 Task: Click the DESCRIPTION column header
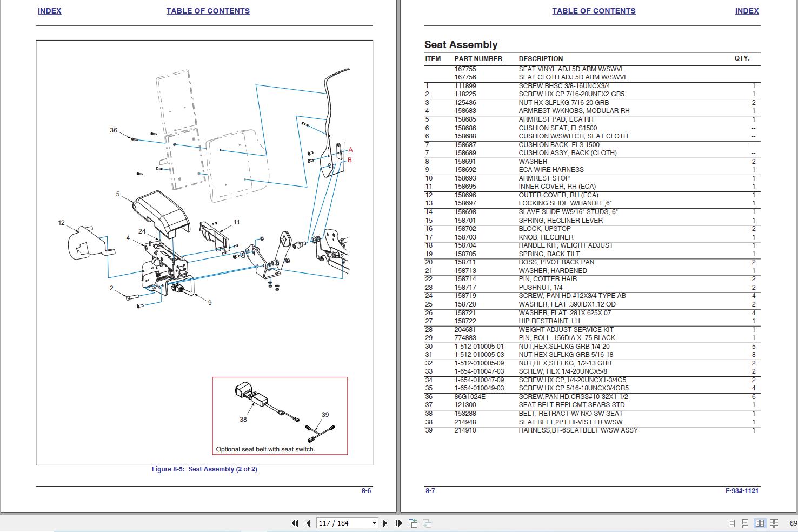click(x=541, y=59)
